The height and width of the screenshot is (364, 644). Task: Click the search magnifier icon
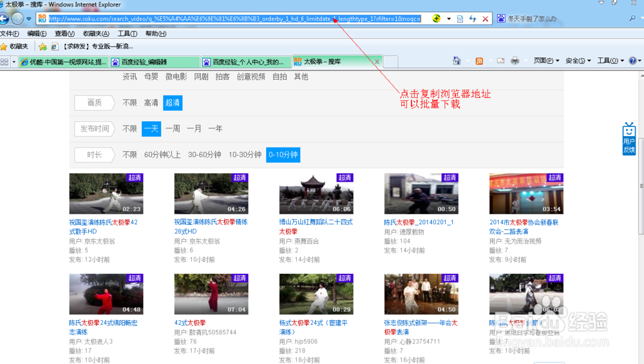(632, 19)
